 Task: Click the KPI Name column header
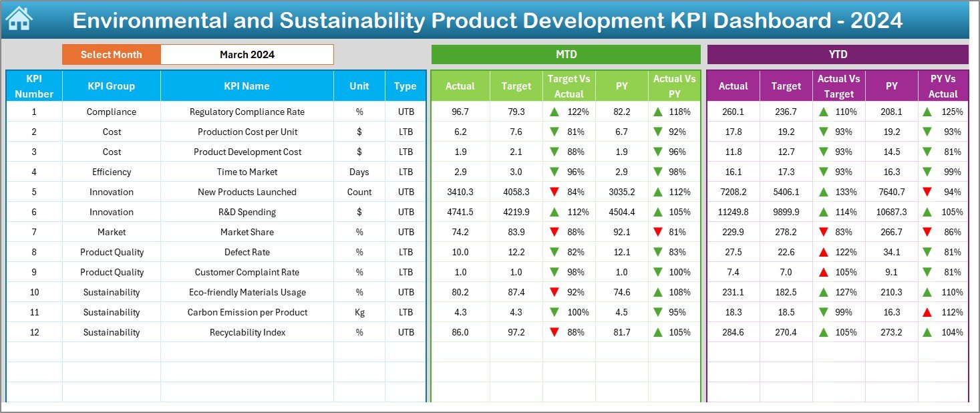[247, 86]
